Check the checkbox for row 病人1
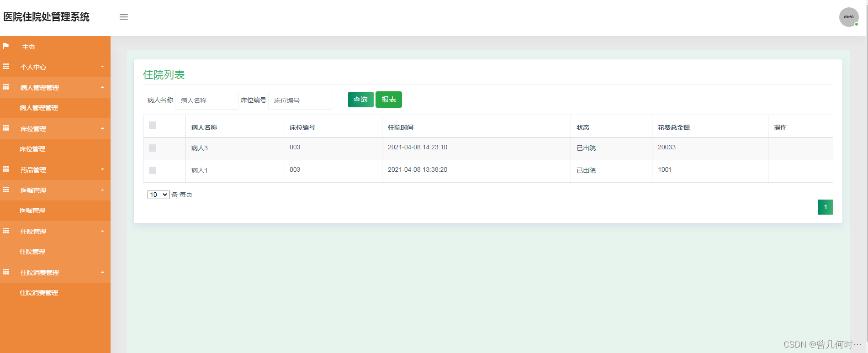Viewport: 868px width, 353px height. (153, 170)
